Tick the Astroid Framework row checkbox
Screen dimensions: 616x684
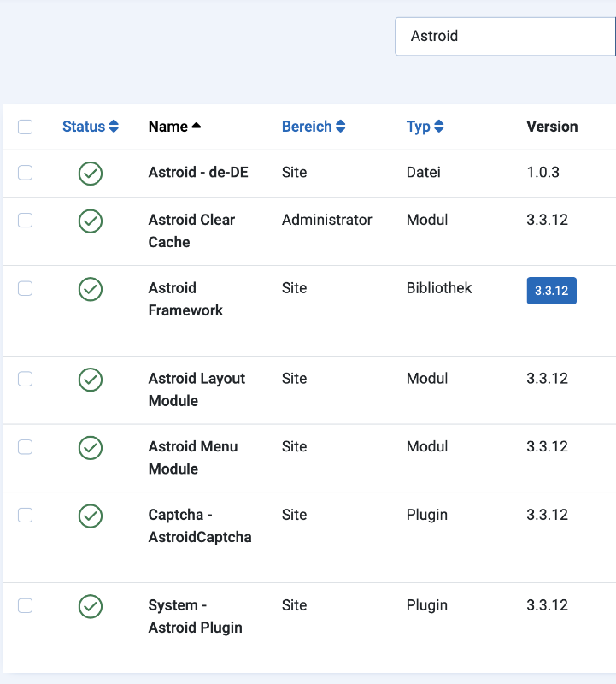coord(26,288)
